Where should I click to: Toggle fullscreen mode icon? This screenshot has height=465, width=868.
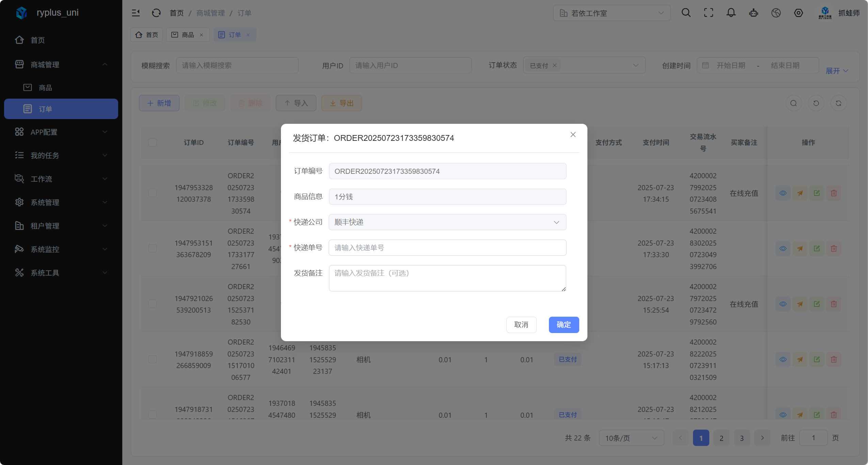click(x=708, y=13)
